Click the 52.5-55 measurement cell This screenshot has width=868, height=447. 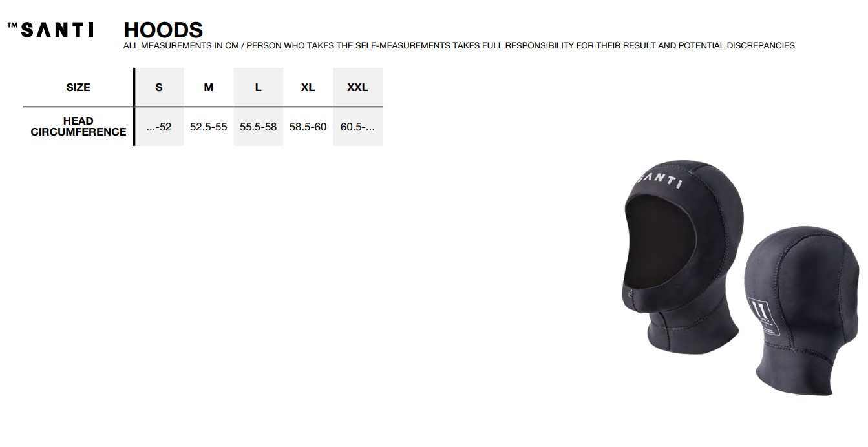(x=209, y=127)
